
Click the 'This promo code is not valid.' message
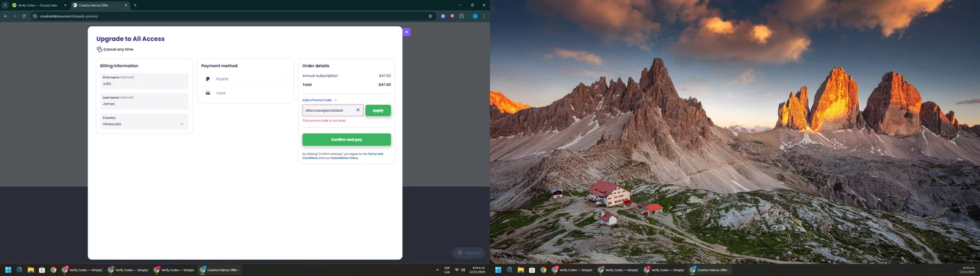tap(324, 120)
